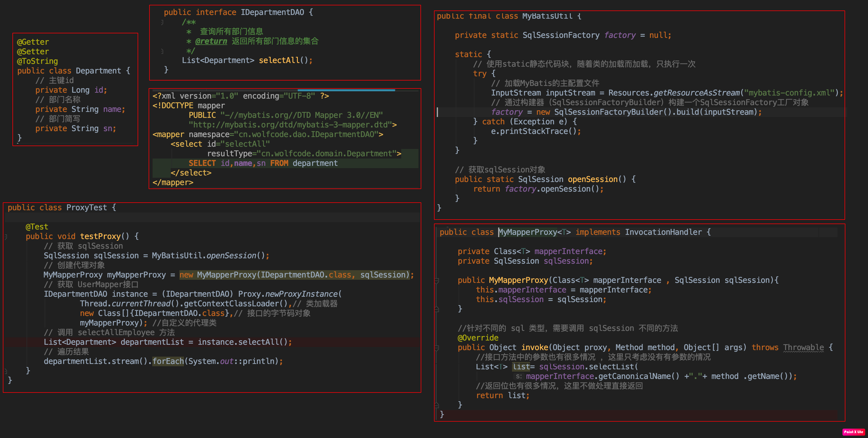Click the invoke method name

[535, 347]
